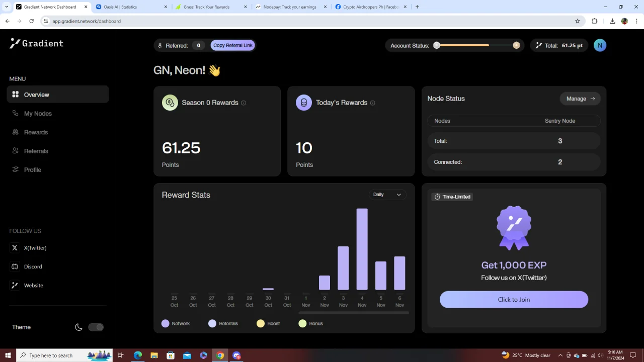
Task: Click the chart's horizontal scrollbar
Action: click(x=354, y=313)
